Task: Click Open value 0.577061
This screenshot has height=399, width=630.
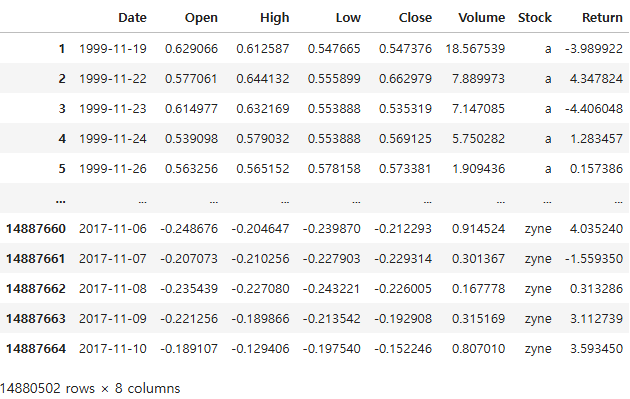Action: pyautogui.click(x=191, y=79)
